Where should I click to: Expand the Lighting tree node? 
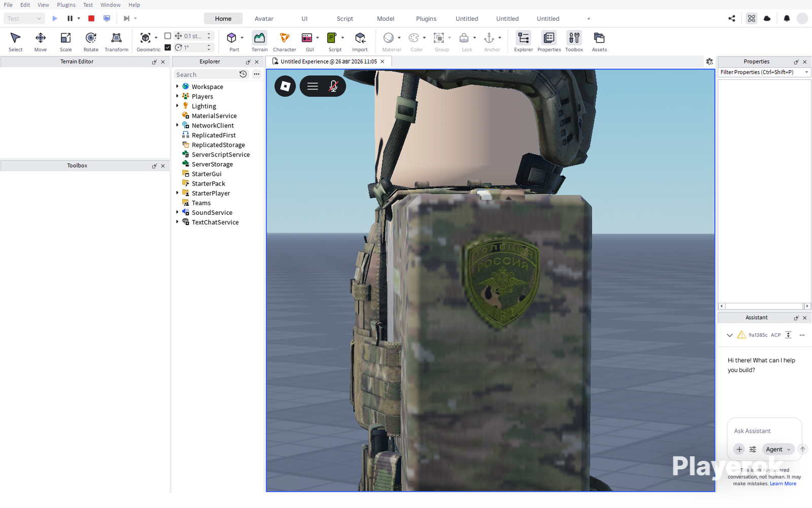177,106
